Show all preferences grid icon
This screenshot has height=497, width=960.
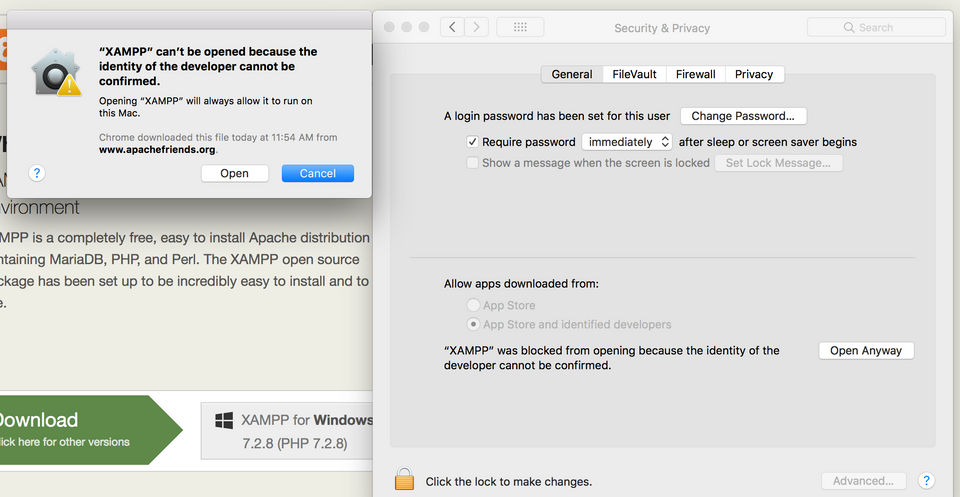point(520,27)
